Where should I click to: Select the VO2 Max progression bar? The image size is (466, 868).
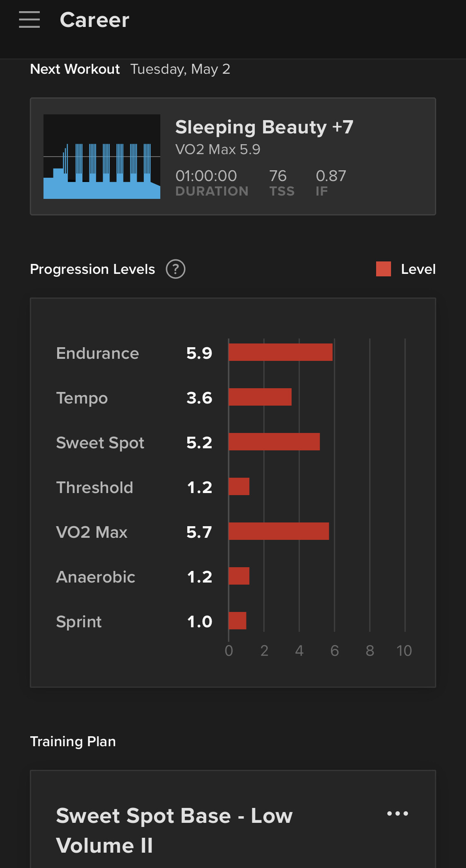pos(278,531)
